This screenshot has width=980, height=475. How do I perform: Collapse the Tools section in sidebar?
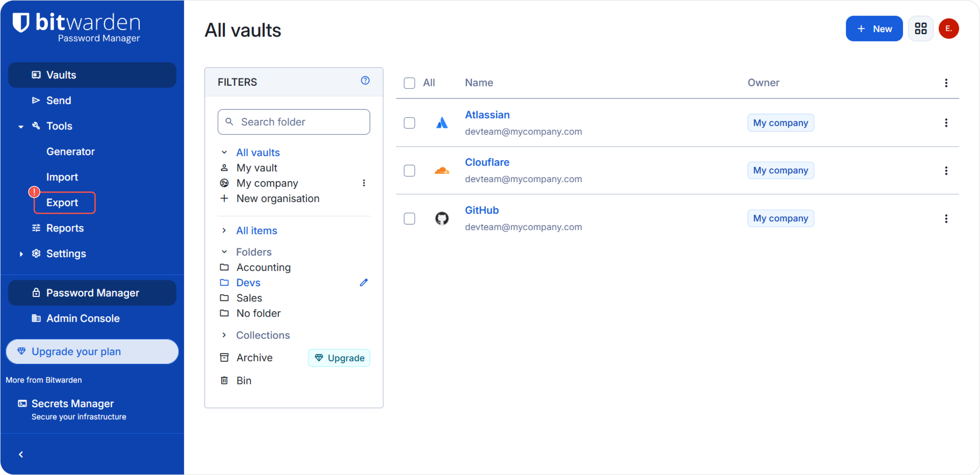[x=21, y=126]
